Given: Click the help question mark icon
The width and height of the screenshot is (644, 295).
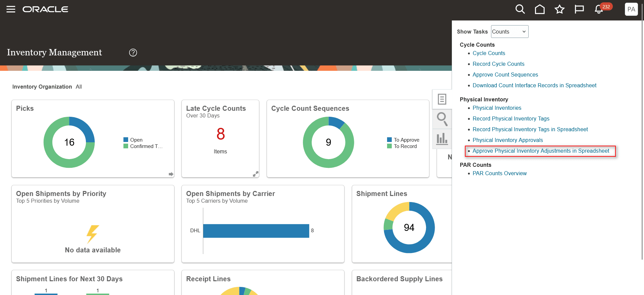Looking at the screenshot, I should 133,52.
